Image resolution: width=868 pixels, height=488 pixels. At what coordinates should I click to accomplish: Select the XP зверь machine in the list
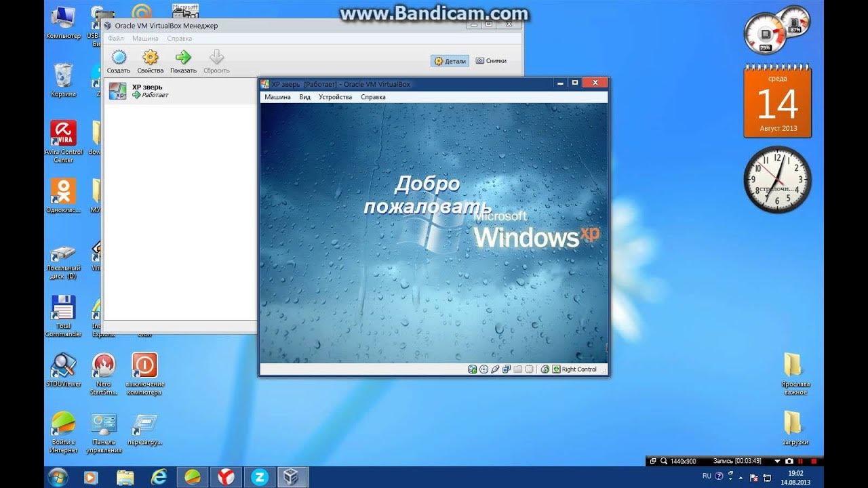pyautogui.click(x=180, y=91)
